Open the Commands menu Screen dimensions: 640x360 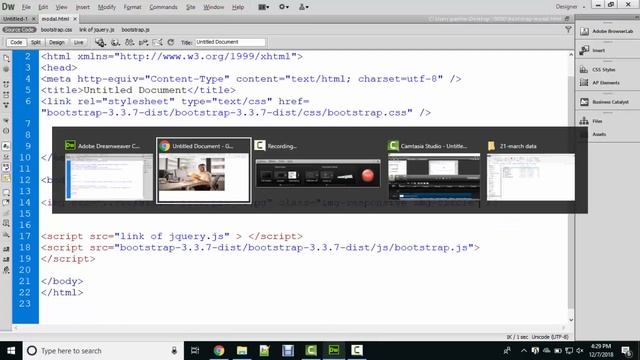click(x=163, y=7)
